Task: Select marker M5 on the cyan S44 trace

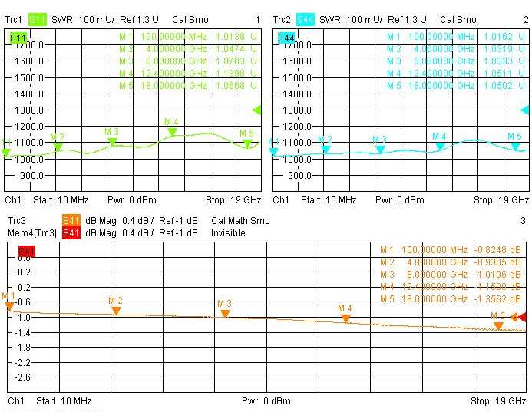Action: (x=514, y=146)
